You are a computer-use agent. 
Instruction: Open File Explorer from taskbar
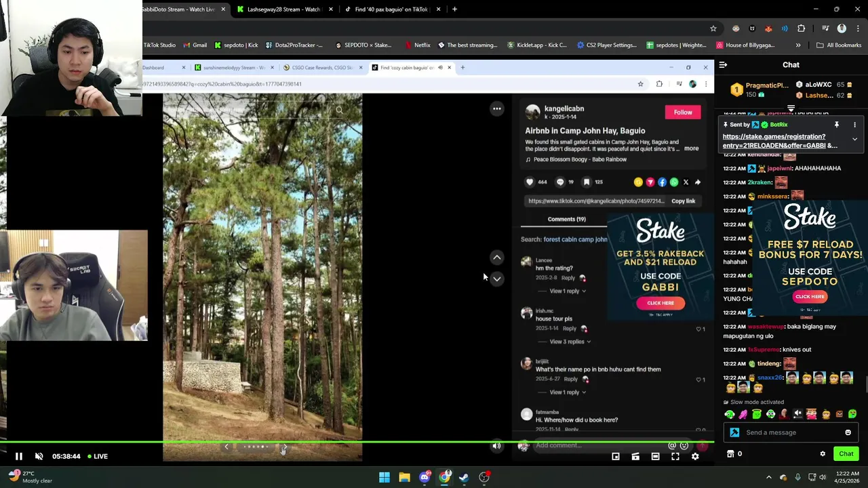pos(404,477)
